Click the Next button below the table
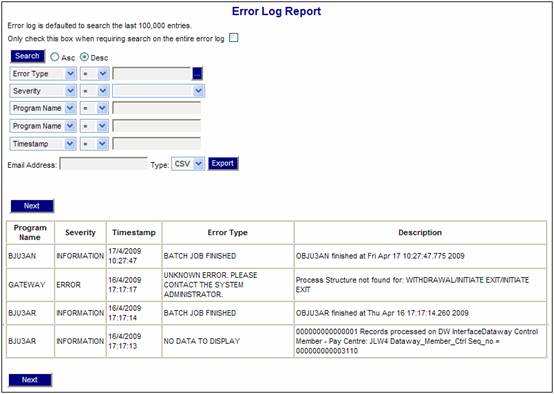Viewport: 554px width, 394px height. click(30, 380)
